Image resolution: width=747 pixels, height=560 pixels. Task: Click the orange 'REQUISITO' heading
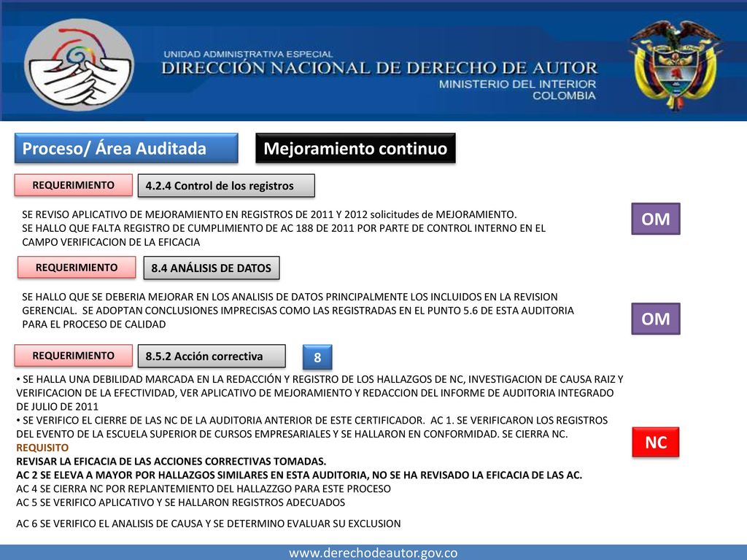click(x=42, y=448)
